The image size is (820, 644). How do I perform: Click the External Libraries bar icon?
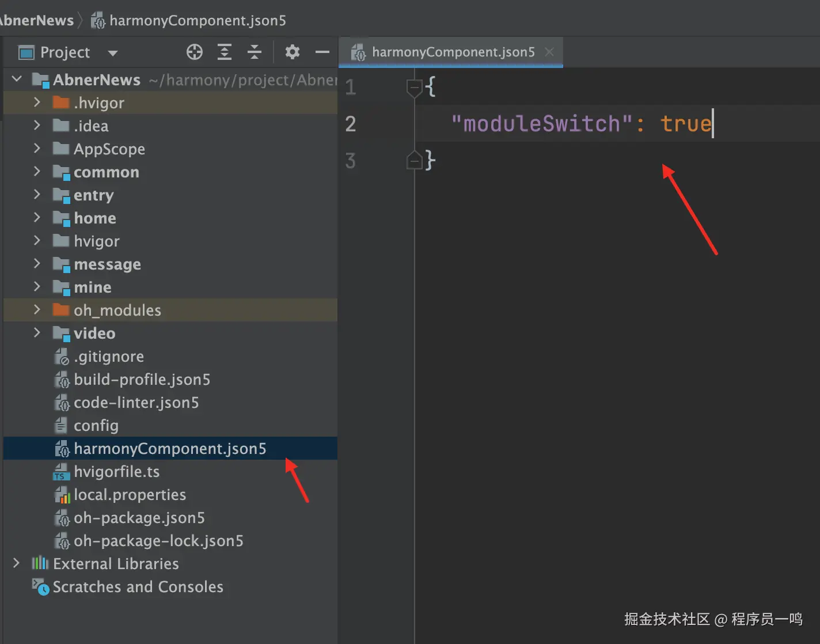pyautogui.click(x=40, y=563)
